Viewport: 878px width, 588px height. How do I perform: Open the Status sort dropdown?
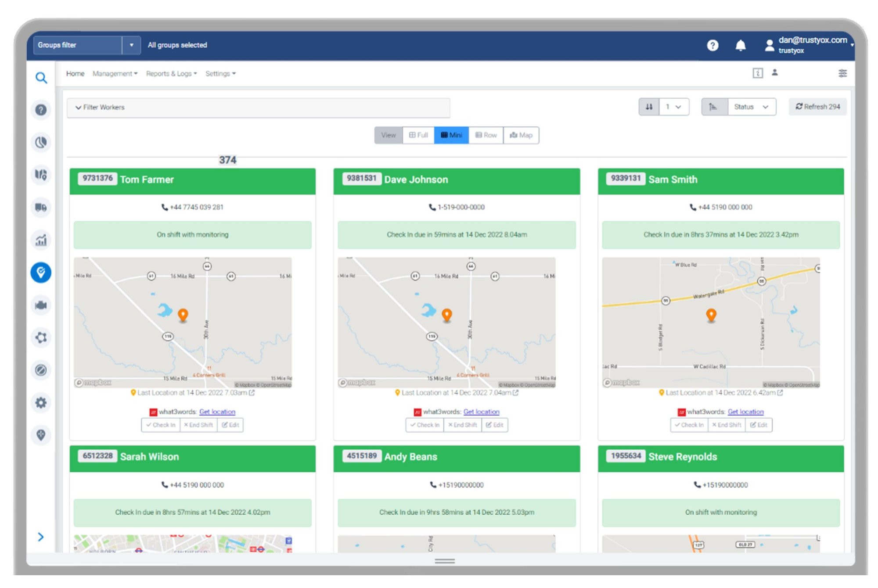[752, 107]
